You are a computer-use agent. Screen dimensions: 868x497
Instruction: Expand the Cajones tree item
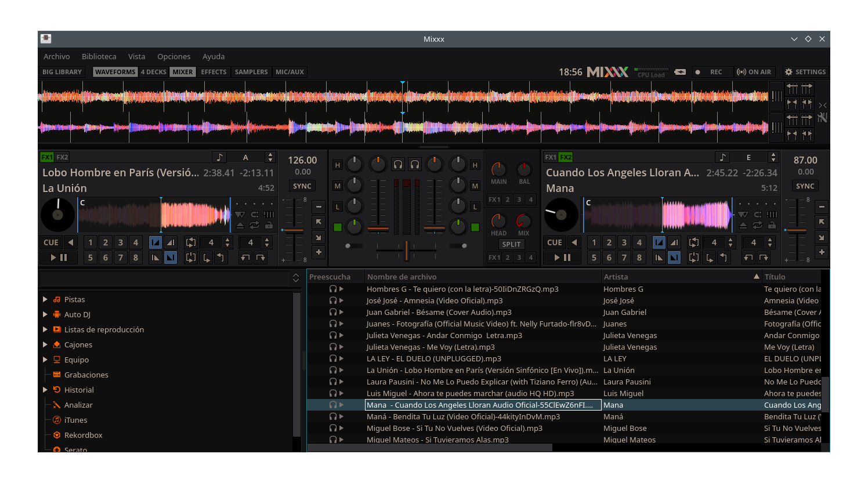pos(45,344)
